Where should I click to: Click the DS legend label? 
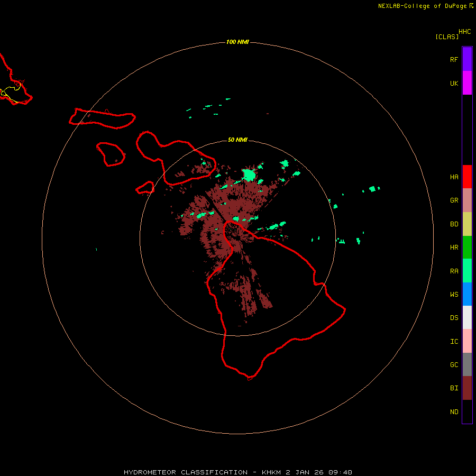(x=454, y=318)
